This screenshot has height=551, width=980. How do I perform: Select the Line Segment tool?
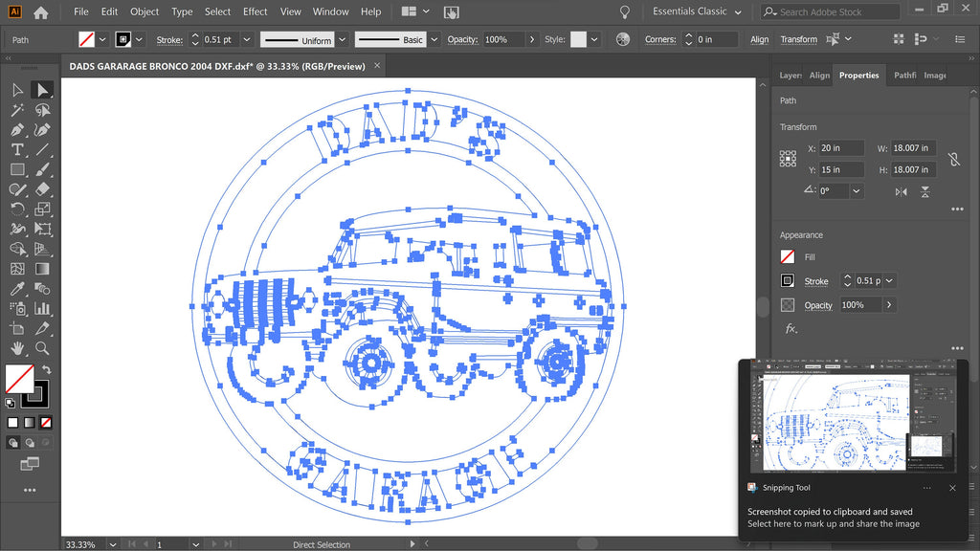[42, 150]
